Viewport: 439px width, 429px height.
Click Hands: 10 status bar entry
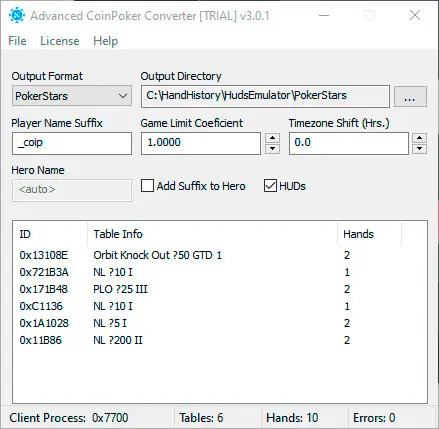(292, 418)
